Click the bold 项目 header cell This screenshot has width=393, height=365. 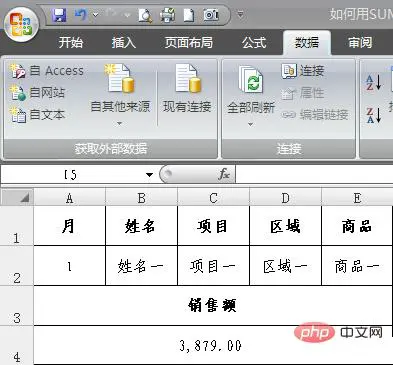pyautogui.click(x=213, y=226)
